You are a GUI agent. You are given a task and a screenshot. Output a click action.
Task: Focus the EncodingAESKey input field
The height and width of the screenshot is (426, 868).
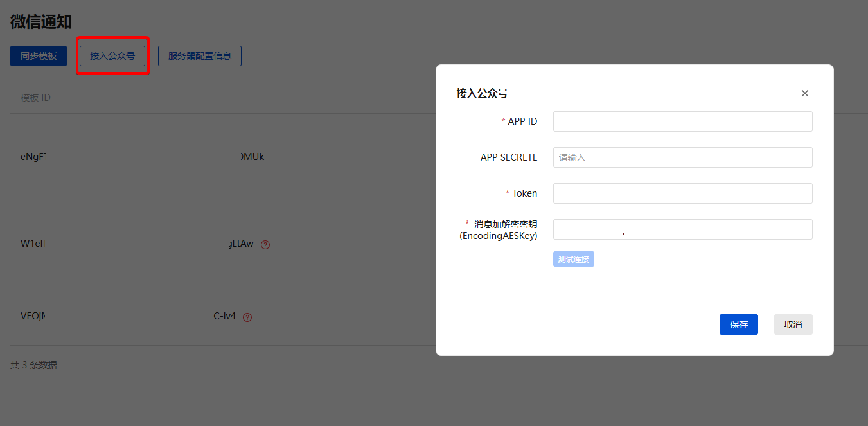coord(683,229)
